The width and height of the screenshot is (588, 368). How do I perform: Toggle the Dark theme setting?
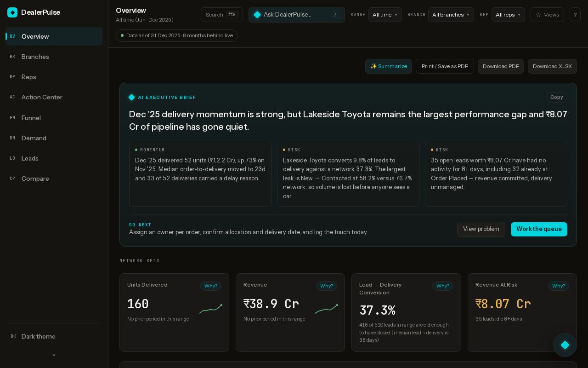[x=54, y=336]
